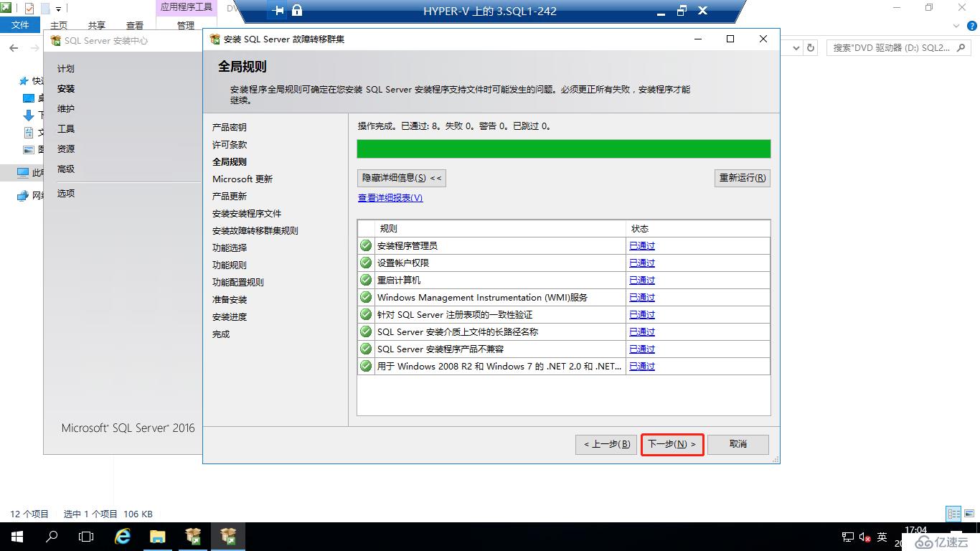Switch Explorer to details view

(953, 514)
